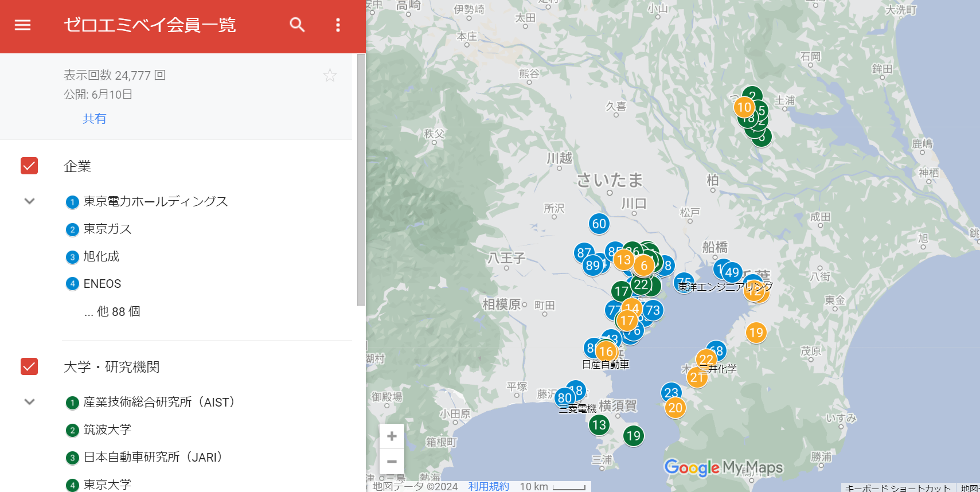The image size is (980, 492).
Task: Click orange marker 10 near 土浦
Action: (744, 107)
